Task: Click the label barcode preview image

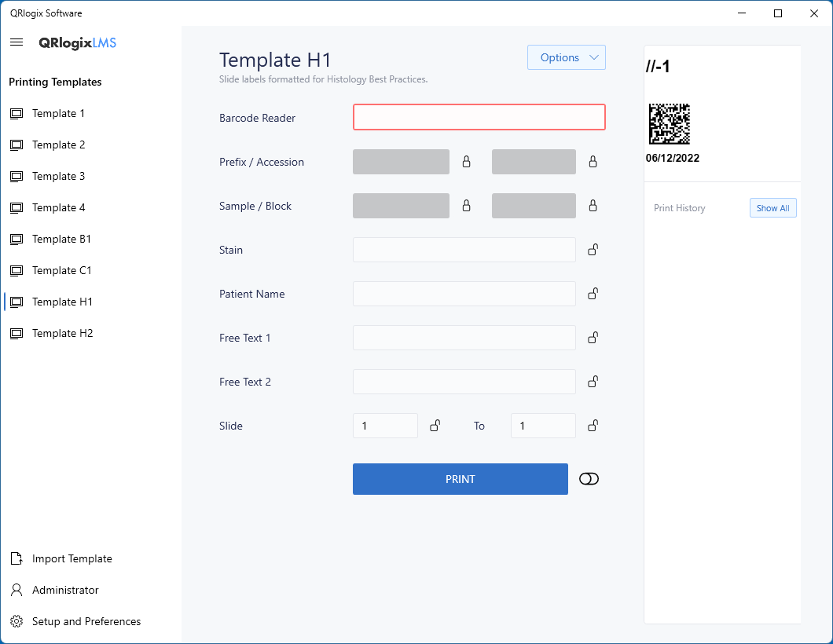Action: [669, 124]
